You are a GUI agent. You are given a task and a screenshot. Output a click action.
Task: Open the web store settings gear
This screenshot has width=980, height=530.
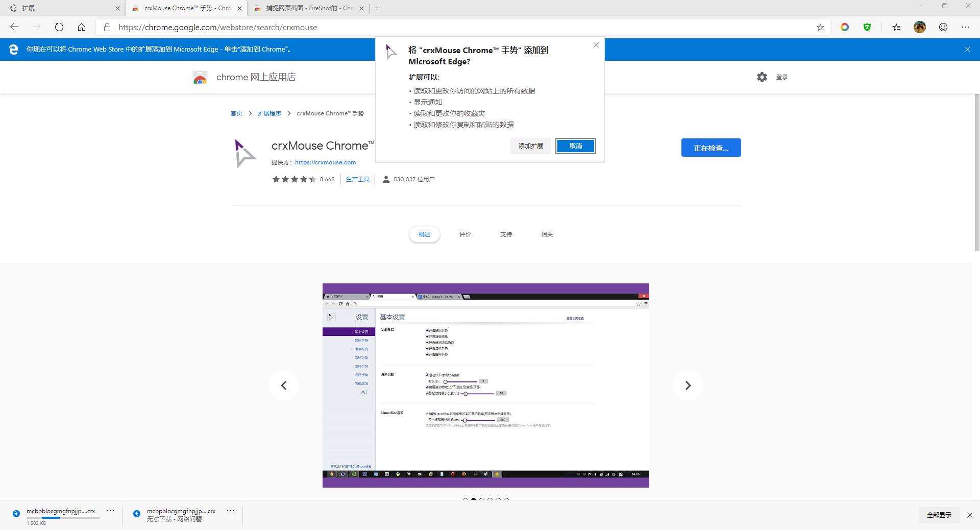click(762, 77)
